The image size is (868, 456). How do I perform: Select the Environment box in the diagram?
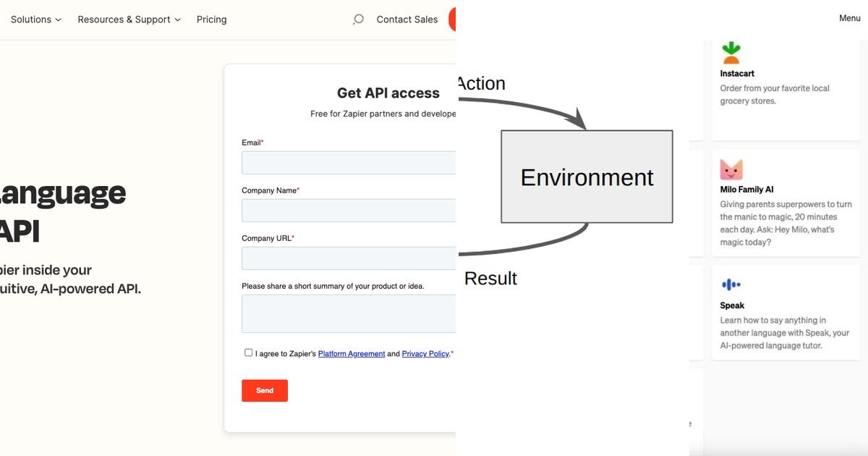pos(587,176)
